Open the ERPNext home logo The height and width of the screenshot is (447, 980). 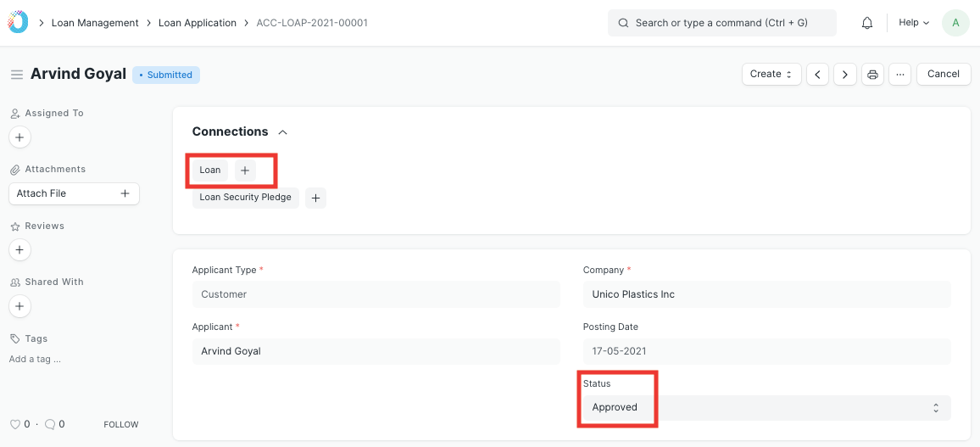[18, 23]
